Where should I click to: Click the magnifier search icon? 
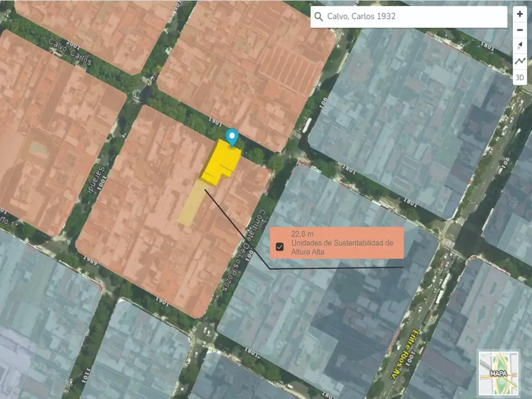(x=318, y=17)
